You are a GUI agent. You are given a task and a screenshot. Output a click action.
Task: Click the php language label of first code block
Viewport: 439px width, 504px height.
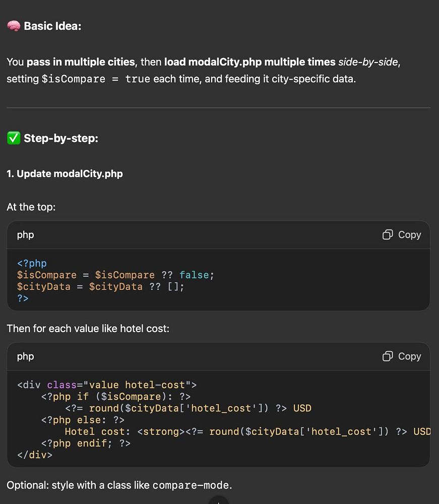click(x=26, y=235)
